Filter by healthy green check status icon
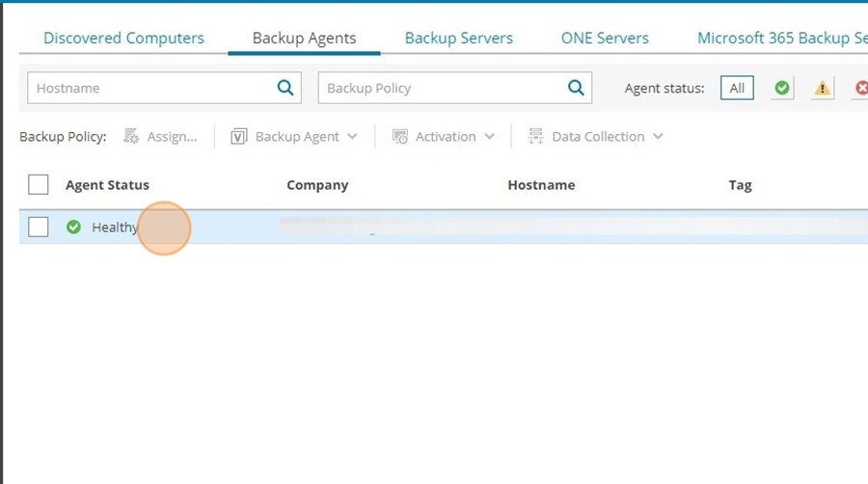 781,88
